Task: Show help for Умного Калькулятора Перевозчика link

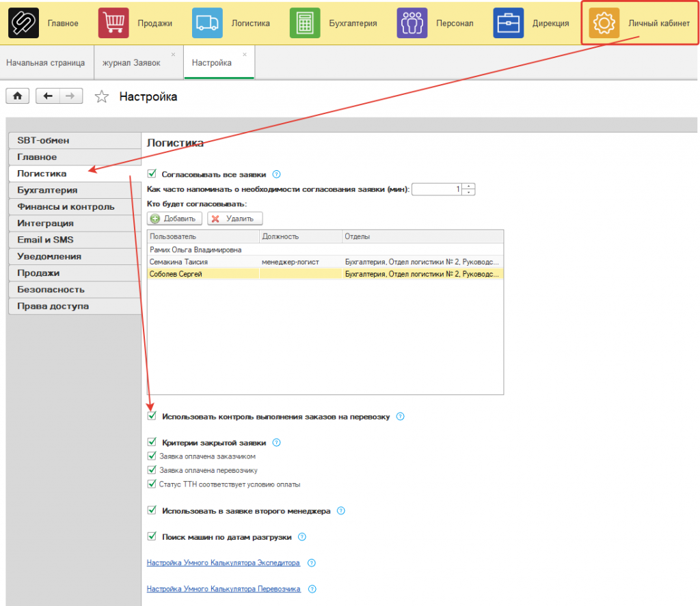Action: [312, 589]
